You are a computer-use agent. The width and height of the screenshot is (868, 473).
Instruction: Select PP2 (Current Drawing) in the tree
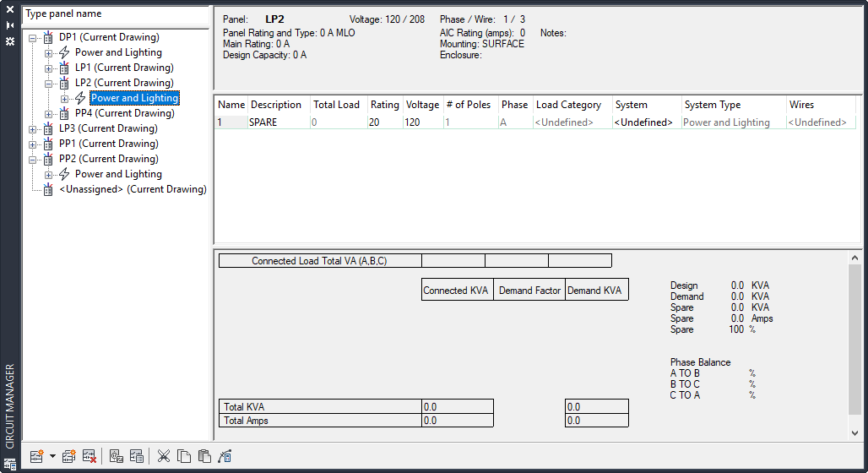coord(108,159)
